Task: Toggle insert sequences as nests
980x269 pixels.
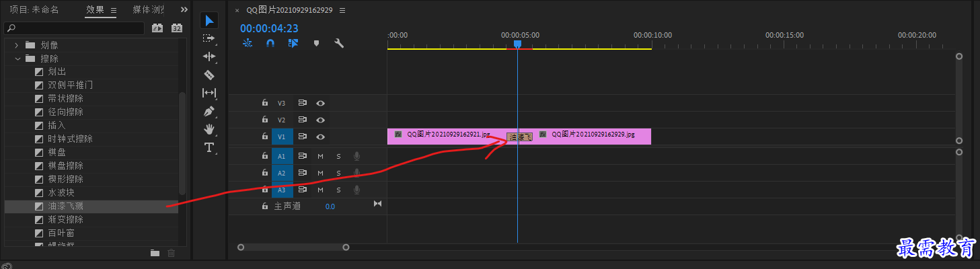Action: (247, 43)
